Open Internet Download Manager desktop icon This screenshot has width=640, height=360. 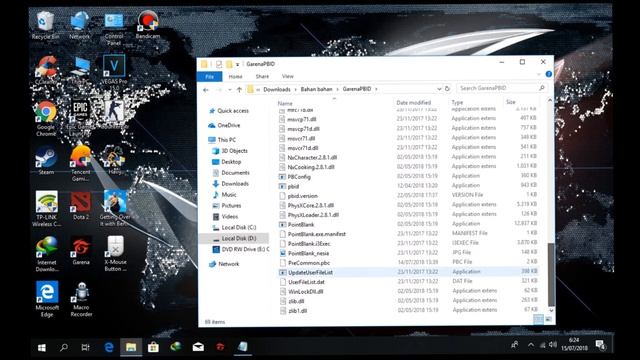click(x=47, y=254)
